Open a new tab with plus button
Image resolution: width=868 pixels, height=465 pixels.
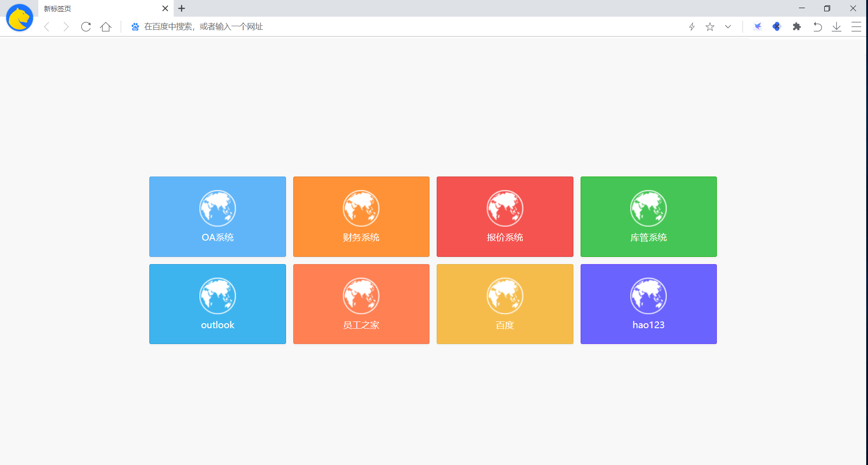click(x=181, y=9)
